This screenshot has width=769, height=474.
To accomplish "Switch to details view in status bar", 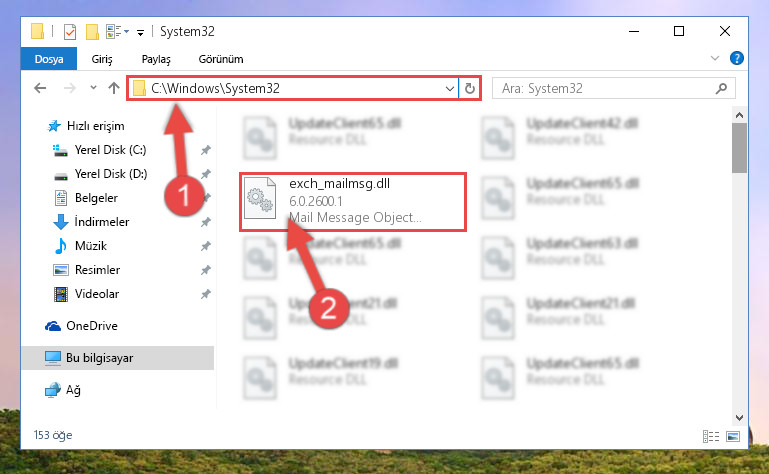I will (x=711, y=436).
